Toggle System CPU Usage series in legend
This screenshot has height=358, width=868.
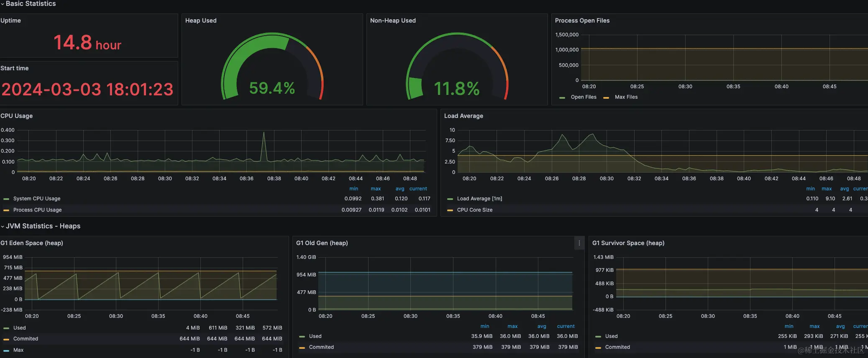(37, 199)
